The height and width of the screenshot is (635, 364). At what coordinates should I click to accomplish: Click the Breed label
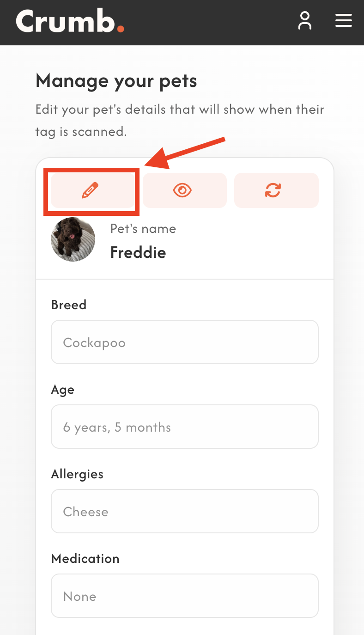[x=69, y=305]
